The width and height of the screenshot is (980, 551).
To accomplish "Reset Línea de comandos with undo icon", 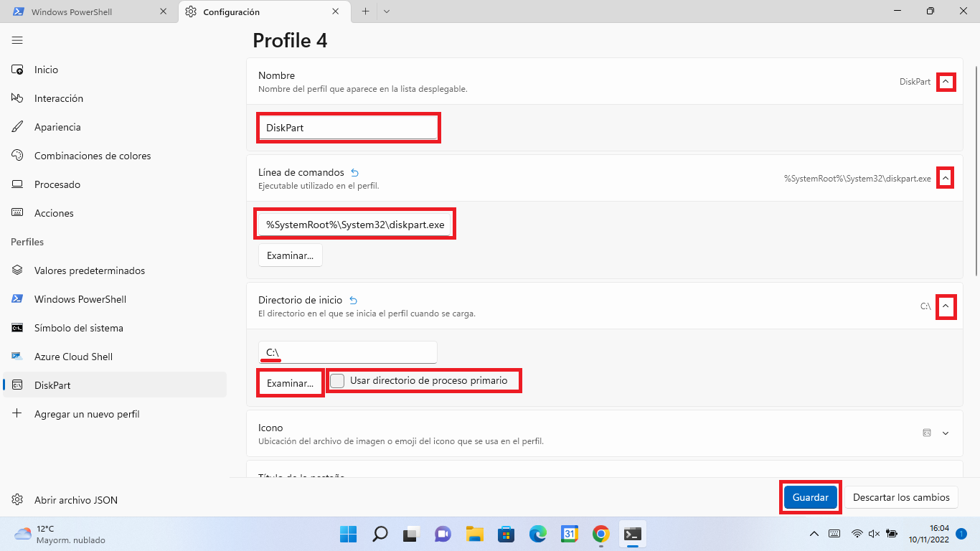I will coord(354,173).
